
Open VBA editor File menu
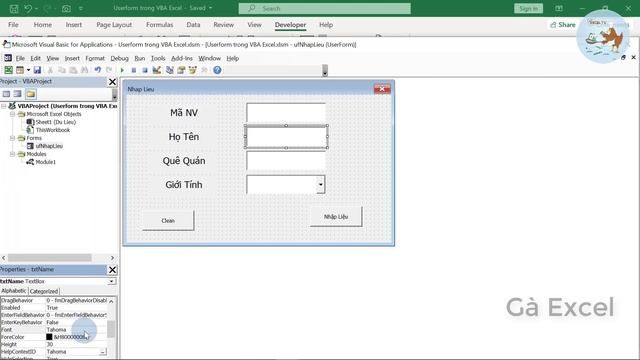tap(20, 58)
